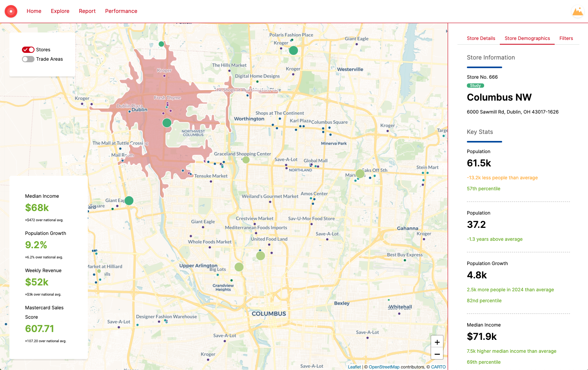The width and height of the screenshot is (588, 370).
Task: Switch to the Store Demographics tab
Action: click(x=527, y=38)
